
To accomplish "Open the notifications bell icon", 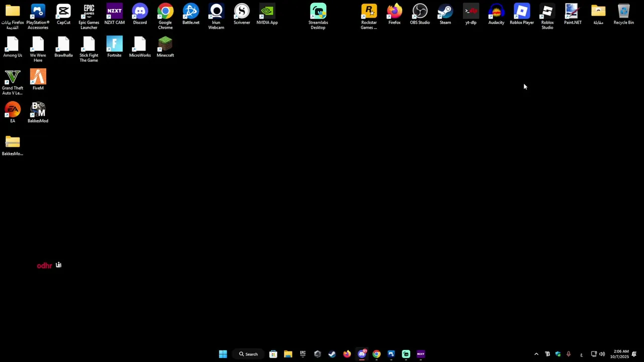I will point(634,354).
